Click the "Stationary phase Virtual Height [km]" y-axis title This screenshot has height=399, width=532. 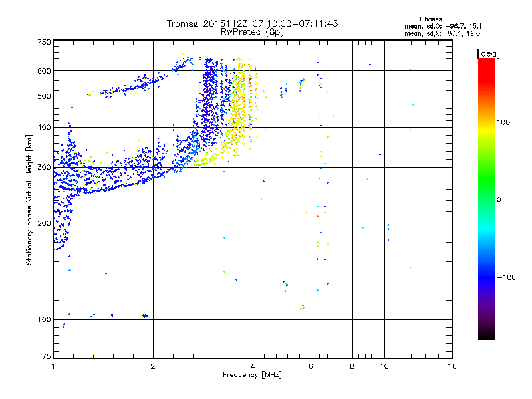29,199
